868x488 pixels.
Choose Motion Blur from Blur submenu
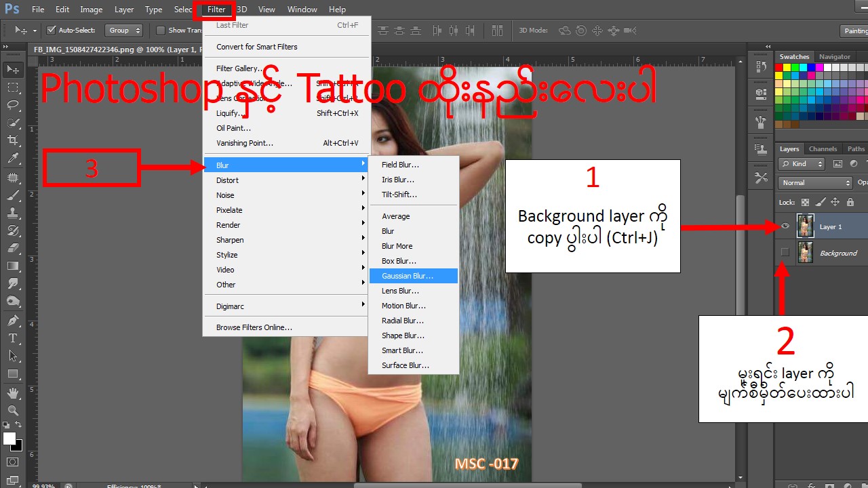[x=414, y=306]
